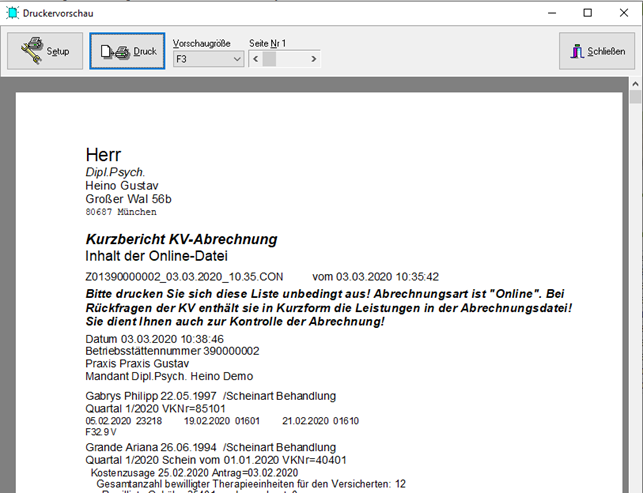Click the line 'Praxis Praxis Gustav'
This screenshot has width=643, height=493.
137,364
